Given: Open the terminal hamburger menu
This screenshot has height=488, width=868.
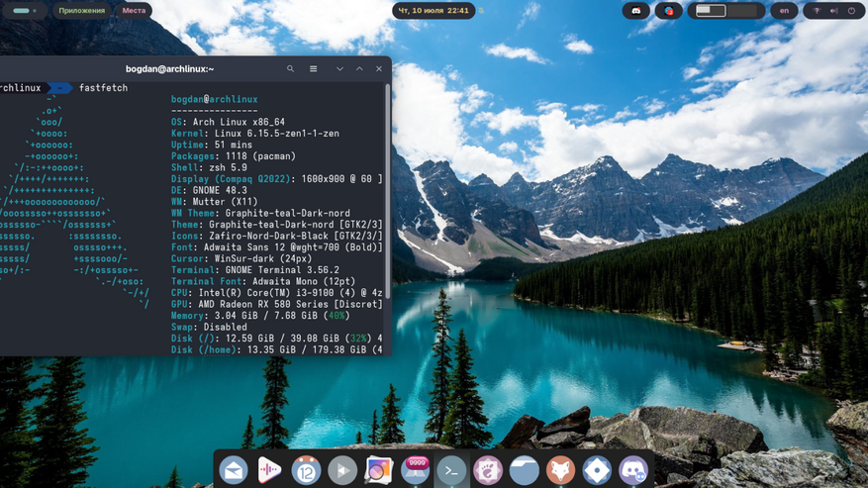Looking at the screenshot, I should pyautogui.click(x=314, y=69).
